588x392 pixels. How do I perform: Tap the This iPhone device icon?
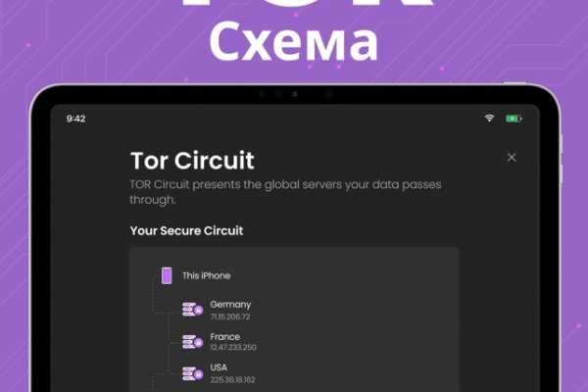[x=167, y=275]
